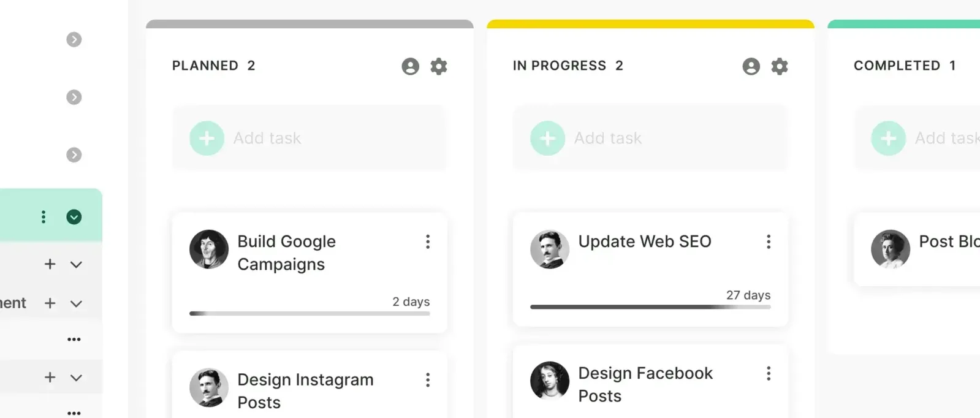The image size is (980, 418).
Task: Open three-dot menu on Update Web SEO
Action: pos(769,242)
